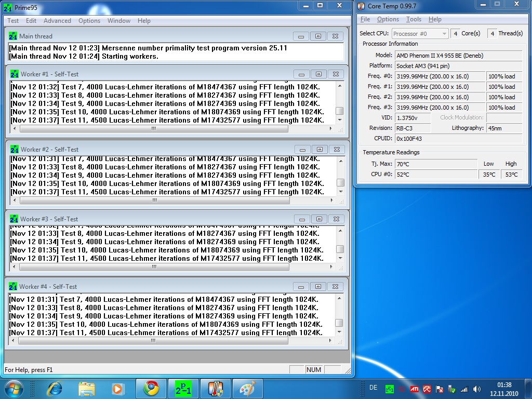Image resolution: width=532 pixels, height=399 pixels.
Task: Close the Worker #4 child window
Action: coord(335,287)
